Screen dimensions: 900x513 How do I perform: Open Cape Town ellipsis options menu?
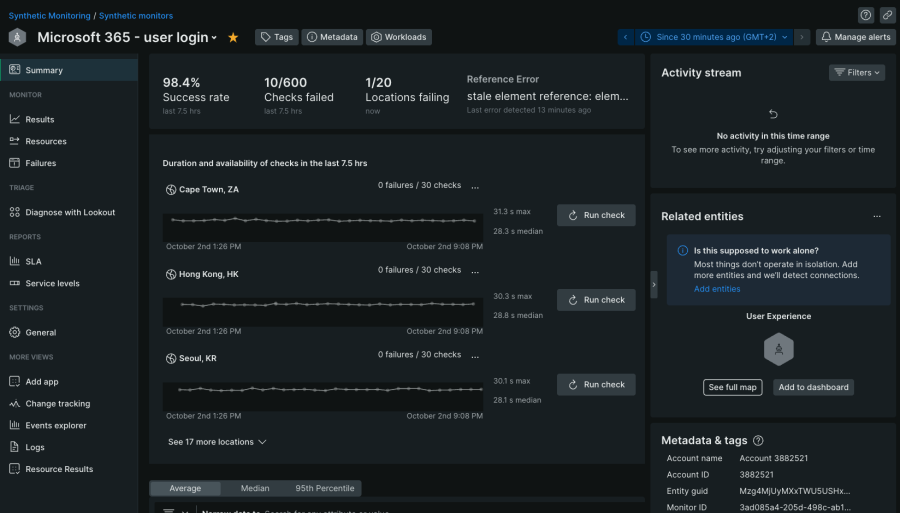[475, 187]
